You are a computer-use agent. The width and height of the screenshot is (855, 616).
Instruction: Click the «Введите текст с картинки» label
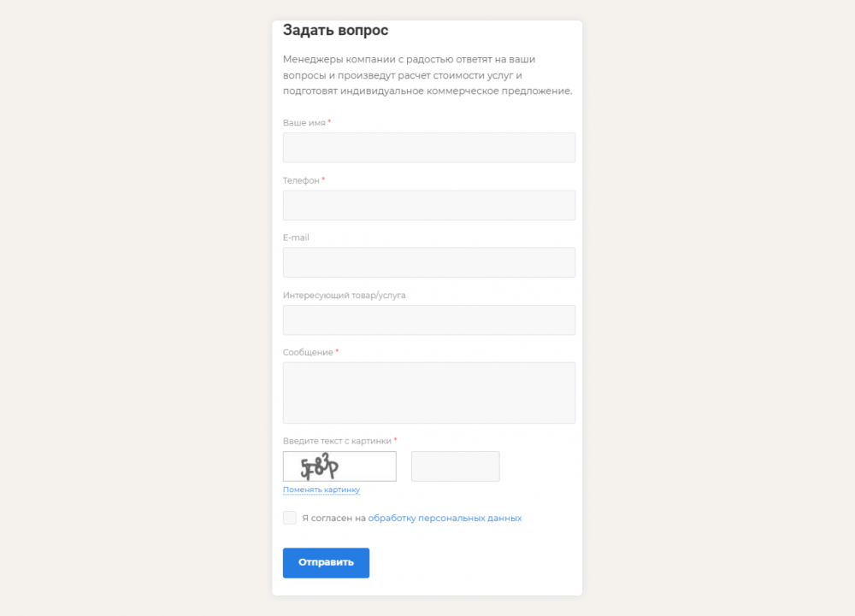337,441
